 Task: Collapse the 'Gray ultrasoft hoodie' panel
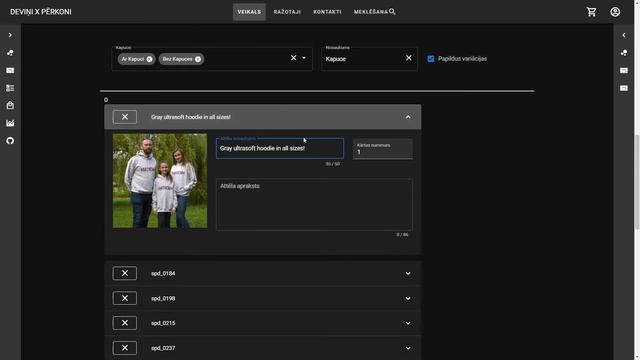pos(408,117)
